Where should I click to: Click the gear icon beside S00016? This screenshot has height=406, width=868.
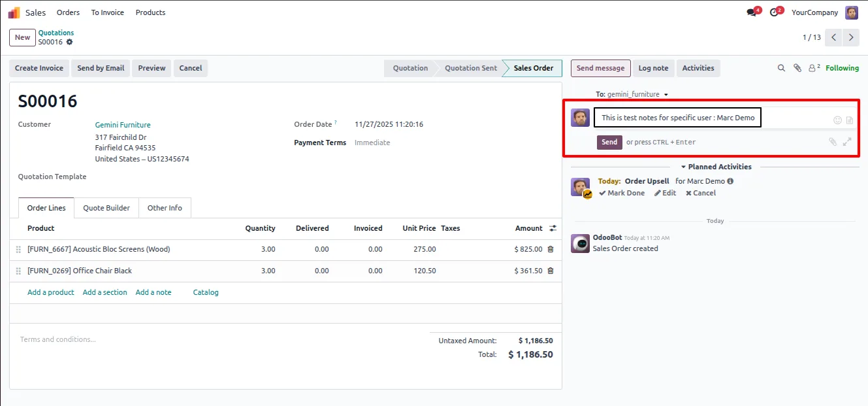70,42
